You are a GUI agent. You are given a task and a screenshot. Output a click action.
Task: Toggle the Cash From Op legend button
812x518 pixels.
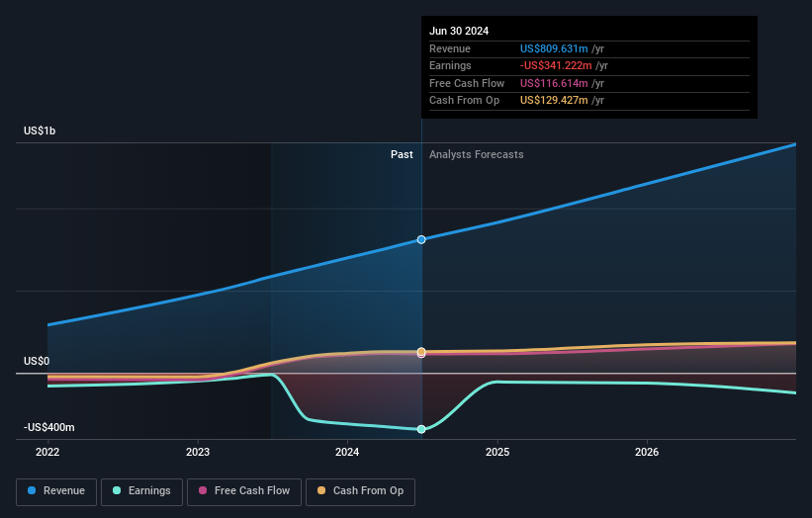(360, 491)
